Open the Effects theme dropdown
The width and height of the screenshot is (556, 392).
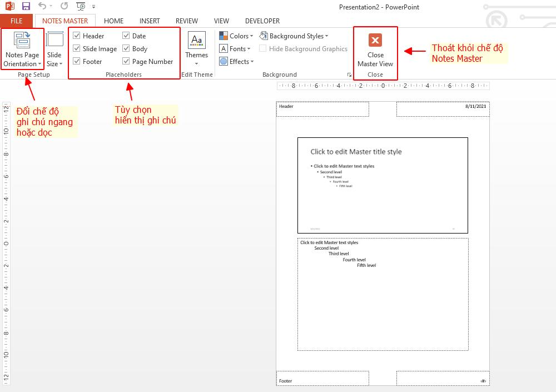[236, 61]
